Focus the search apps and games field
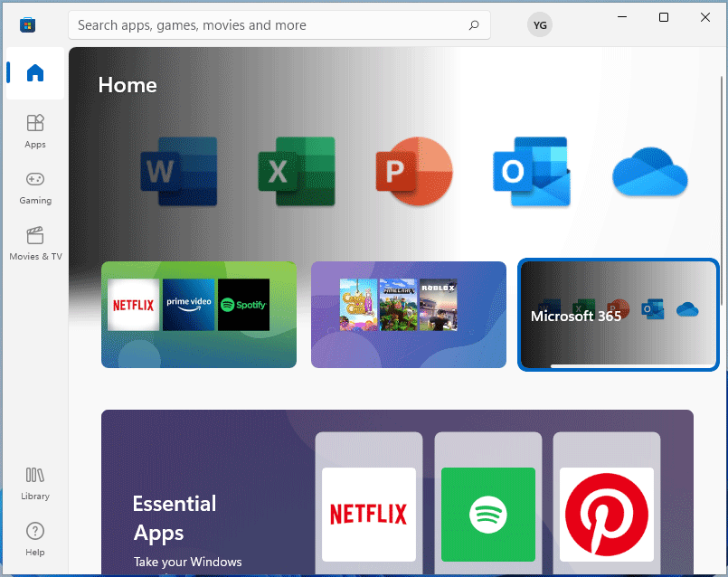Viewport: 728px width, 577px height. (279, 25)
